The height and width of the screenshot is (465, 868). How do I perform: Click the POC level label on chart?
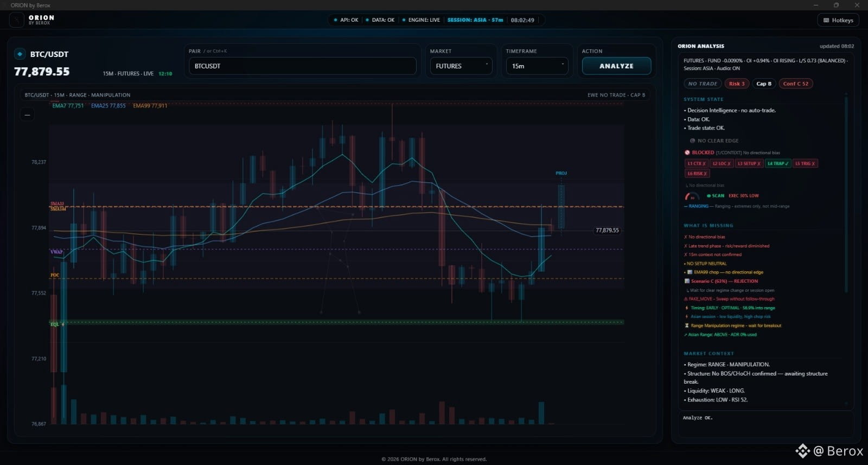pyautogui.click(x=55, y=275)
